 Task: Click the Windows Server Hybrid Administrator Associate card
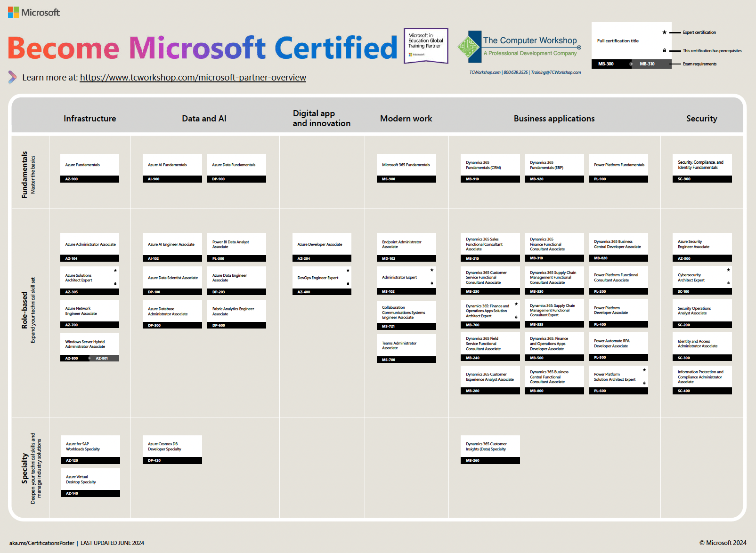[89, 347]
